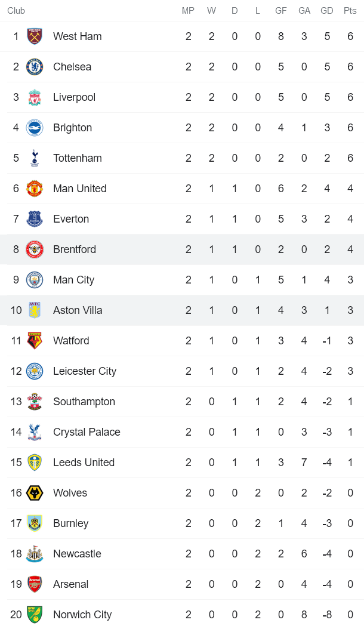This screenshot has height=632, width=364.
Task: Click the Arsenal cannon crest
Action: click(35, 584)
